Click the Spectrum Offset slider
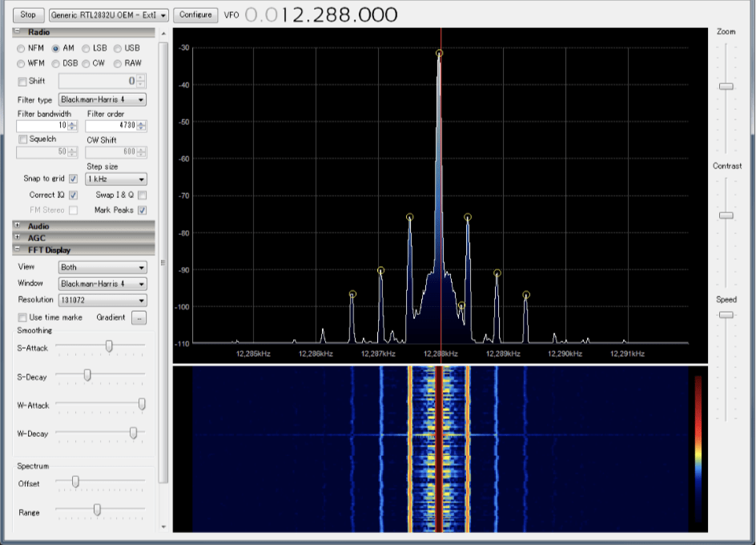 coord(75,481)
